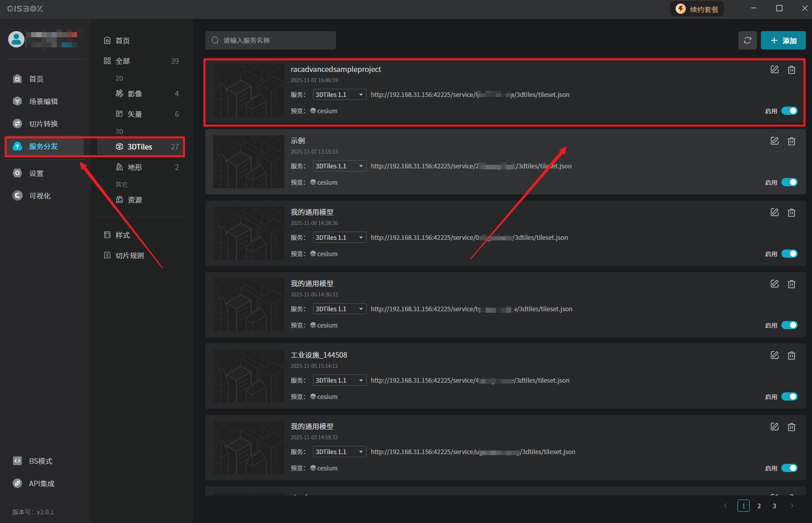Expand 3DTiles 1.1 dropdown for racadvancedsampleproject
The width and height of the screenshot is (812, 523).
[x=339, y=94]
